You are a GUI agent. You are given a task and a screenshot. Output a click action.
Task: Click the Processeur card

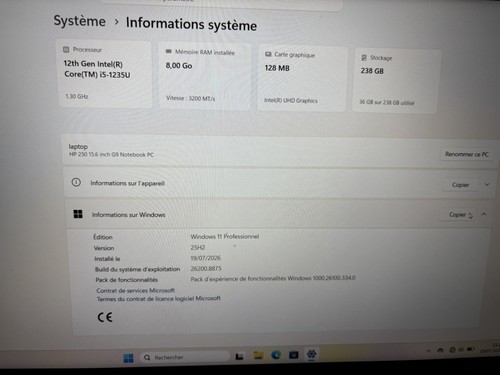[105, 73]
